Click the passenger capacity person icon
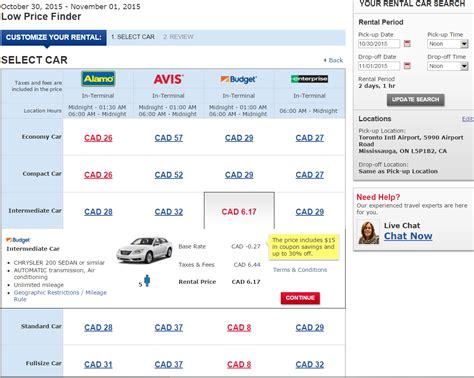 coord(147,281)
